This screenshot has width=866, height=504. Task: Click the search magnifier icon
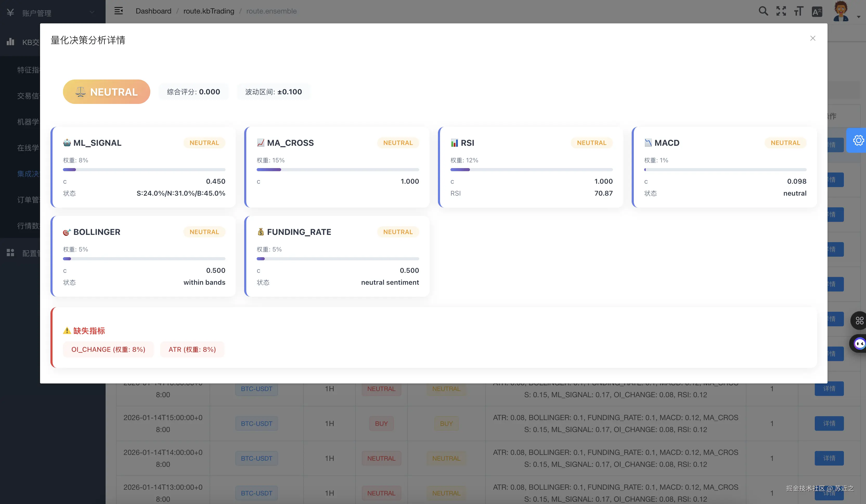pyautogui.click(x=763, y=11)
